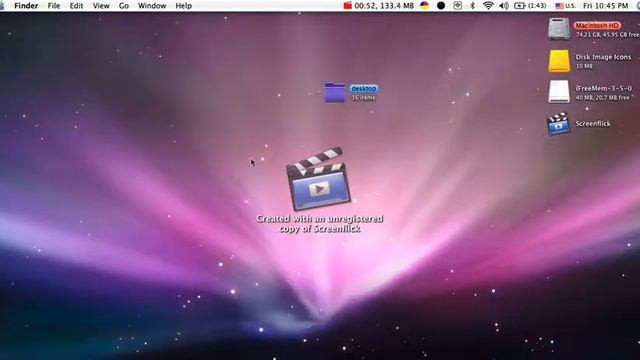The image size is (640, 360).
Task: Click the Fri 10:45 PM clock
Action: [605, 6]
